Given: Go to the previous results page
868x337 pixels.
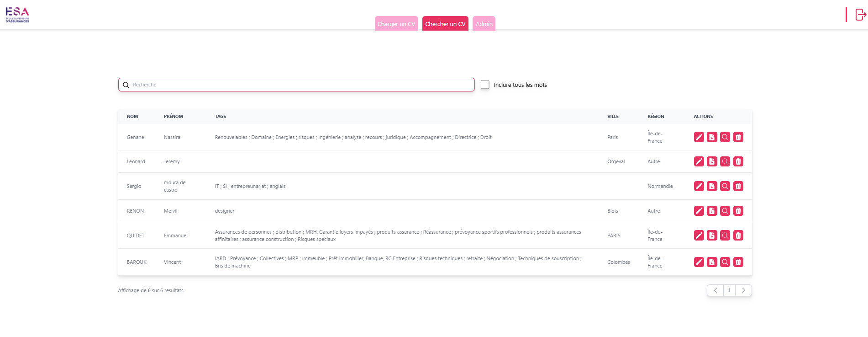Looking at the screenshot, I should (715, 290).
